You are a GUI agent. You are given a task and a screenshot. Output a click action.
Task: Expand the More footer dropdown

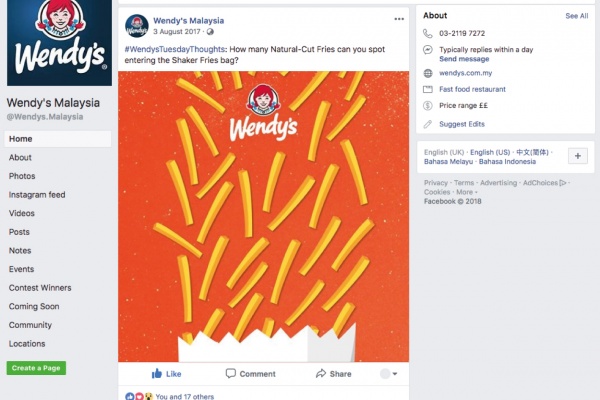[467, 192]
